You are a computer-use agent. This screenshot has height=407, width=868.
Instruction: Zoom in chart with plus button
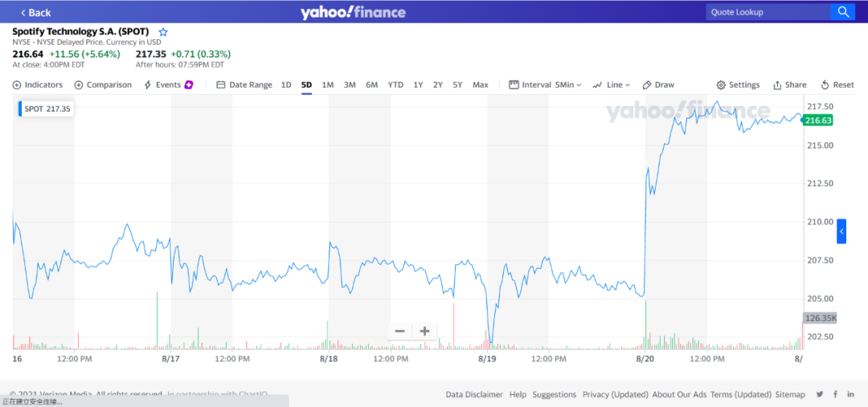(x=424, y=331)
